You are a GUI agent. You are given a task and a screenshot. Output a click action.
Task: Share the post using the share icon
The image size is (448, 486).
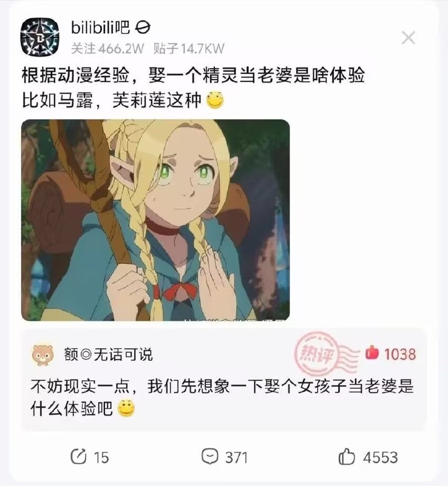pyautogui.click(x=78, y=457)
